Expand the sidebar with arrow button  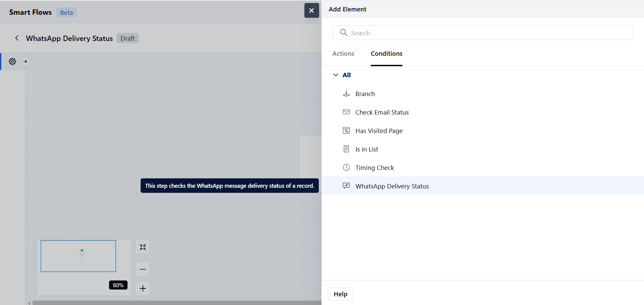tap(25, 61)
